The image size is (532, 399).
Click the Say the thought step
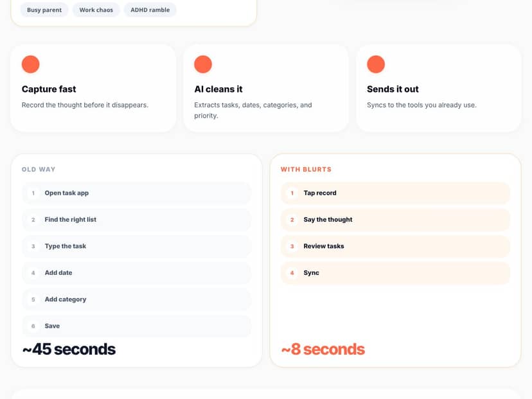[x=395, y=220]
